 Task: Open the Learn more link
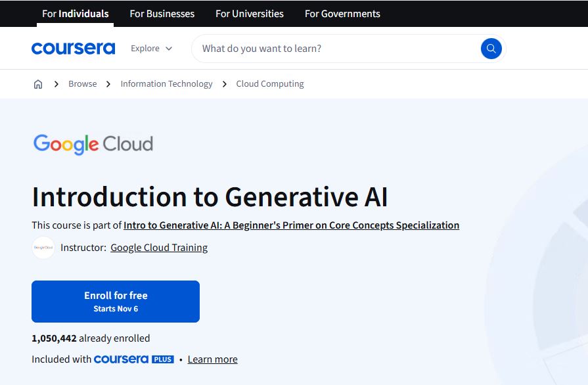212,359
